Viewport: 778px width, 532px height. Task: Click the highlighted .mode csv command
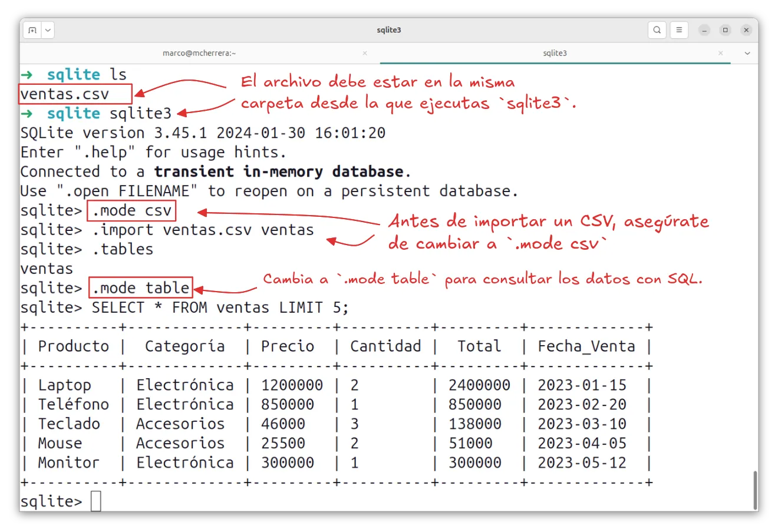tap(131, 211)
